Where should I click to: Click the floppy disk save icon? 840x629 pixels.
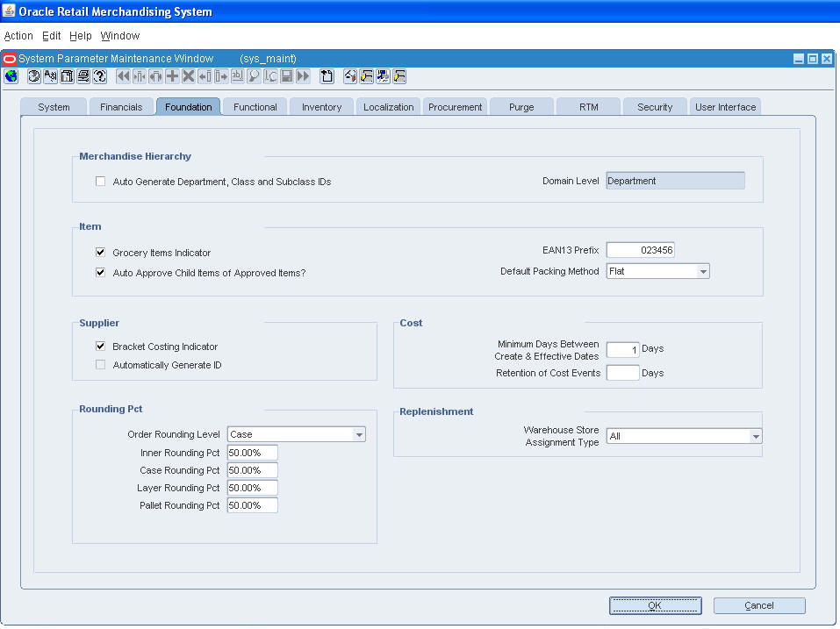pos(287,76)
